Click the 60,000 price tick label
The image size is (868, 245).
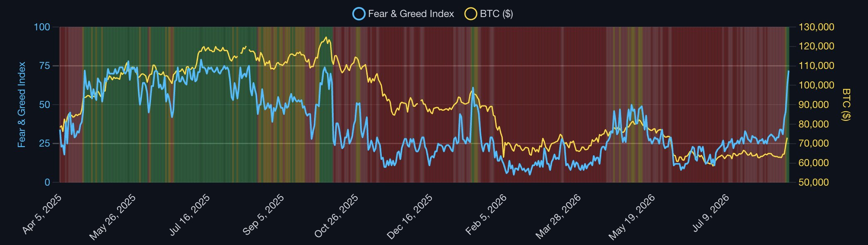[x=814, y=163]
